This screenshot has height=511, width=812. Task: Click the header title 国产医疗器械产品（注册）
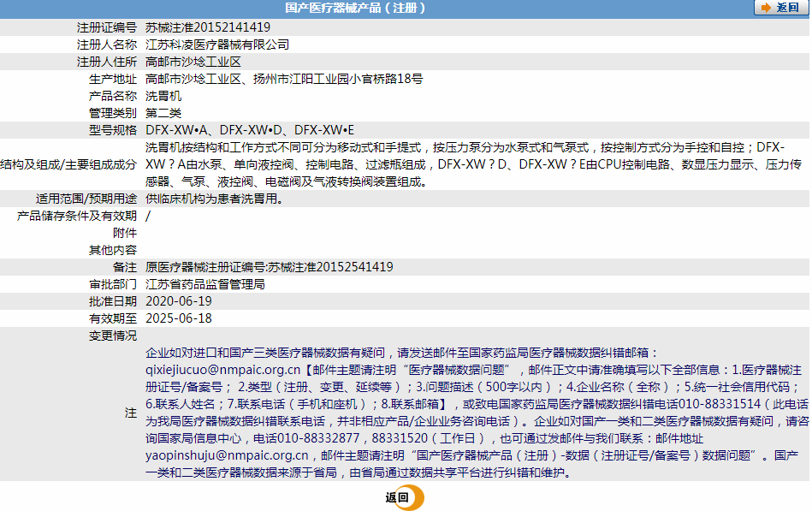click(x=355, y=8)
